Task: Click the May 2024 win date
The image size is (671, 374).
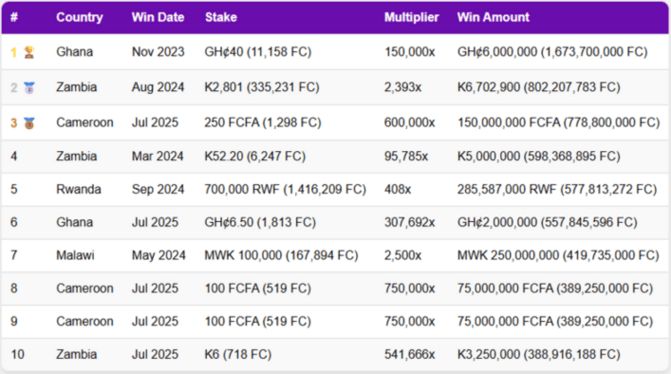Action: coord(159,255)
